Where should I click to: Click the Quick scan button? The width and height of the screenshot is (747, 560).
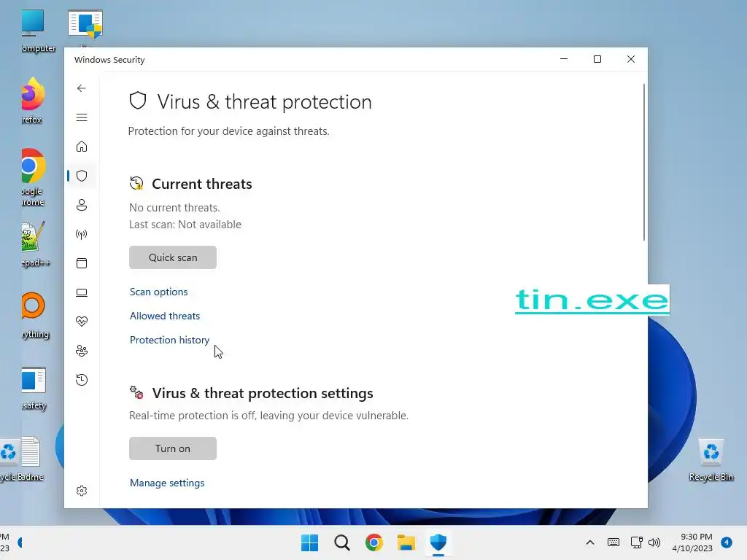click(x=172, y=257)
